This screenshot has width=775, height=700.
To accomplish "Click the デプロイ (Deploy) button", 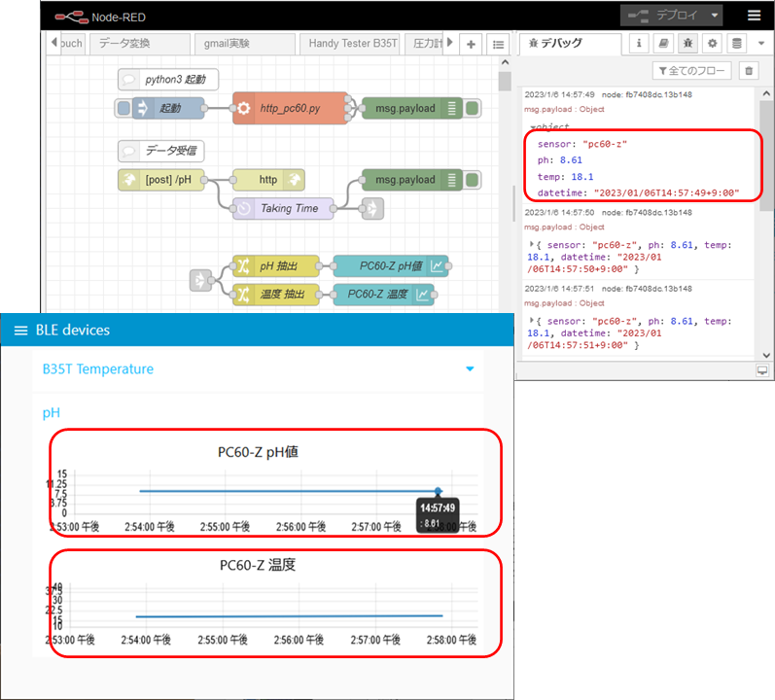I will click(664, 16).
